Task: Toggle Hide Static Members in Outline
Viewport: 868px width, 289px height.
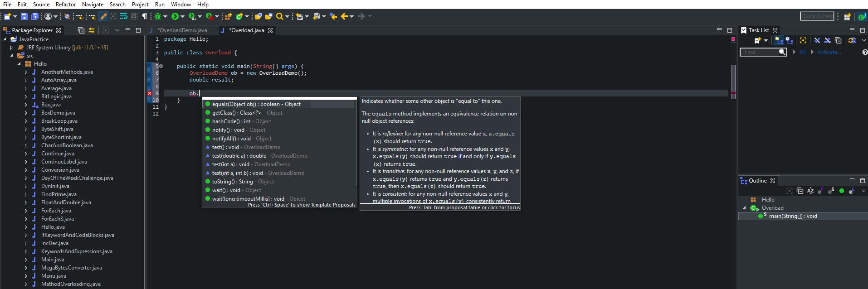Action: (831, 191)
